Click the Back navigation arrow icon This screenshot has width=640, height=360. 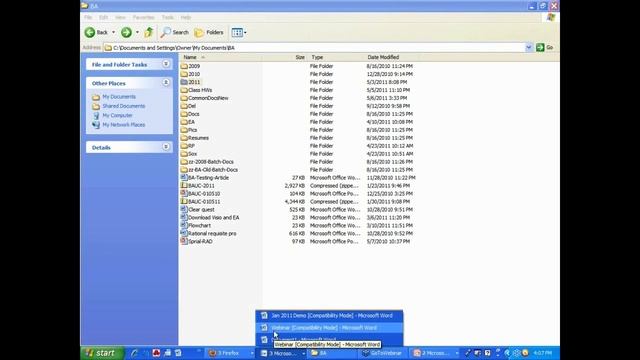point(90,32)
